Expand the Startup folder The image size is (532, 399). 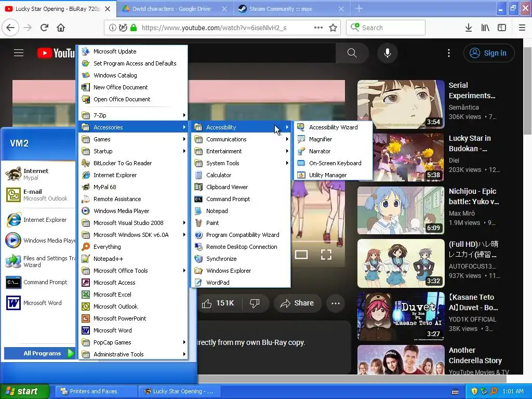(x=134, y=151)
